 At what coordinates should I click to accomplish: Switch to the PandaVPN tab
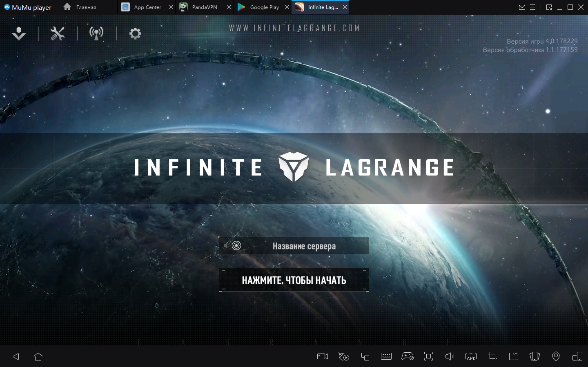tap(204, 7)
